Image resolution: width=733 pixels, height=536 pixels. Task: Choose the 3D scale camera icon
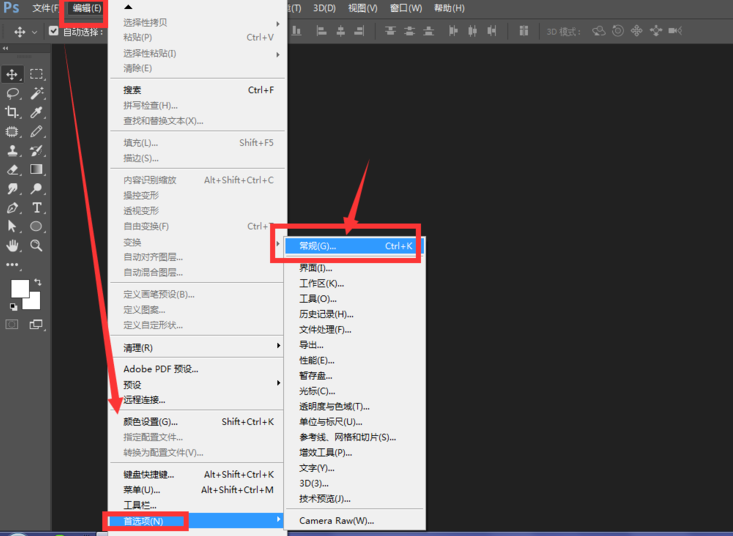click(x=675, y=31)
